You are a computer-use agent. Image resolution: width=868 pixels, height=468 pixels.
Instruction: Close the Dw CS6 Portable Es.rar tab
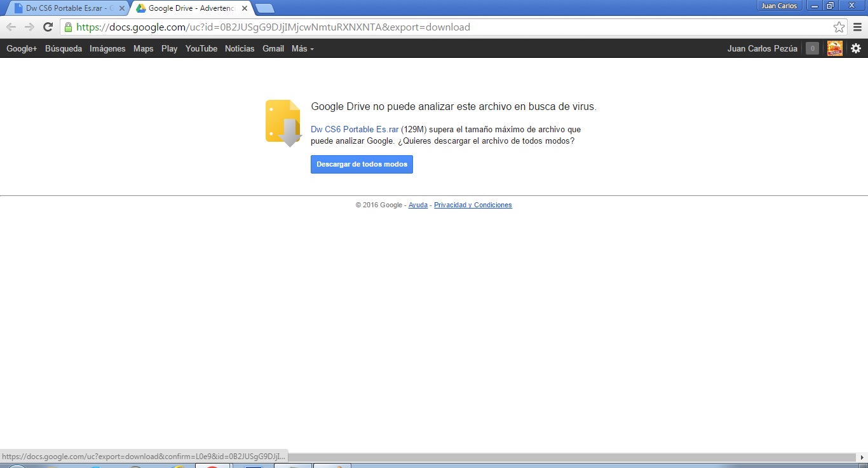tap(122, 8)
